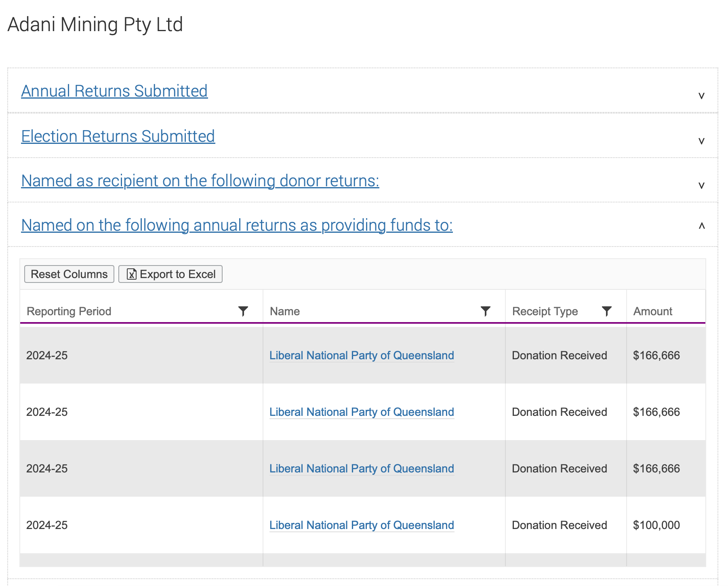Click the Excel icon in the export button
728x586 pixels.
131,274
